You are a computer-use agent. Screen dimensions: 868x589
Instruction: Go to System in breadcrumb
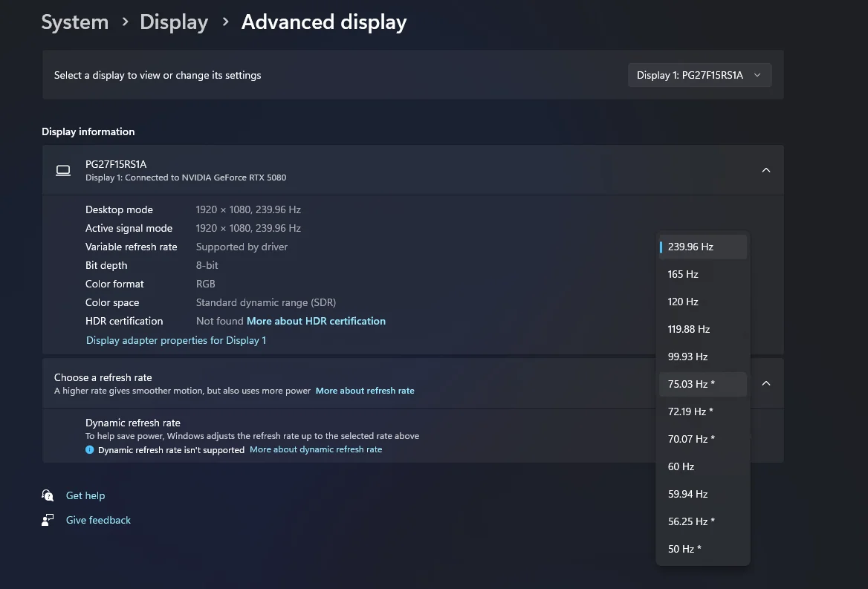tap(75, 22)
